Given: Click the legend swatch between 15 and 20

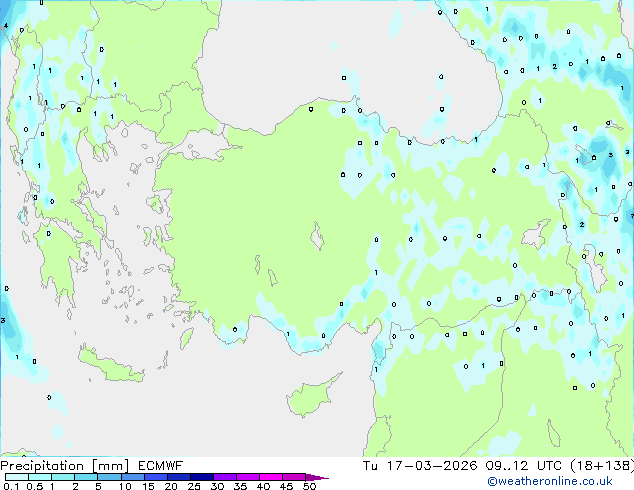Looking at the screenshot, I should click(x=156, y=477).
